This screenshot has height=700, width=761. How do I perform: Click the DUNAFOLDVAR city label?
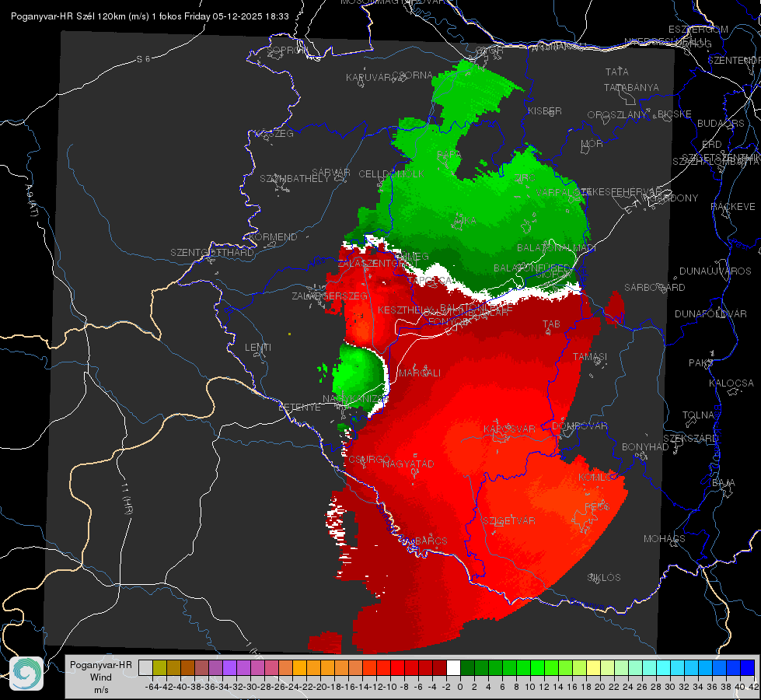(710, 313)
